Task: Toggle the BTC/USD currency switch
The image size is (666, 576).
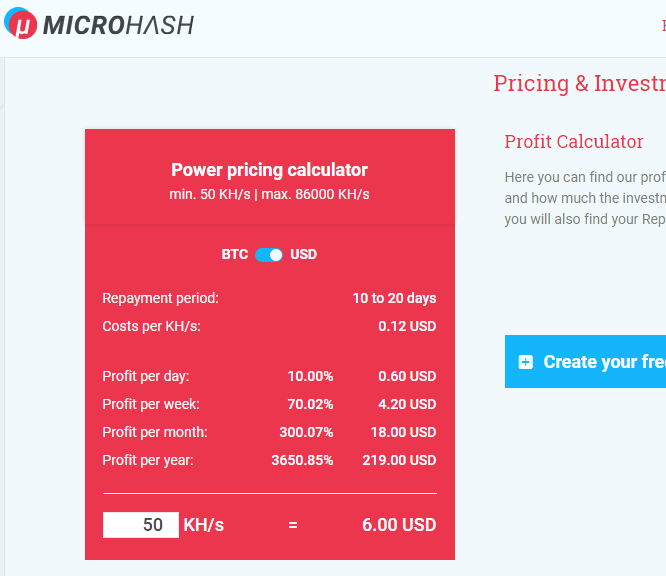Action: coord(269,255)
